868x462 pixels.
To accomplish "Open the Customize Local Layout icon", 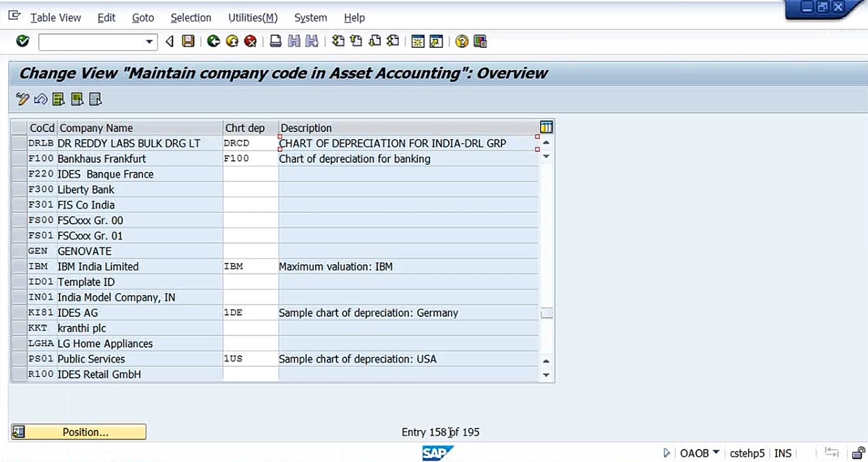I will pyautogui.click(x=480, y=42).
